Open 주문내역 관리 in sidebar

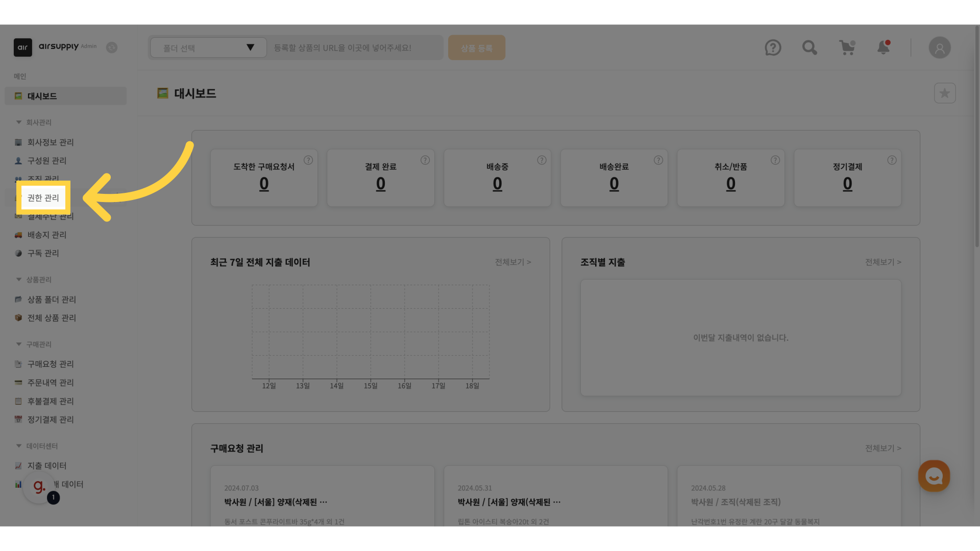tap(50, 383)
